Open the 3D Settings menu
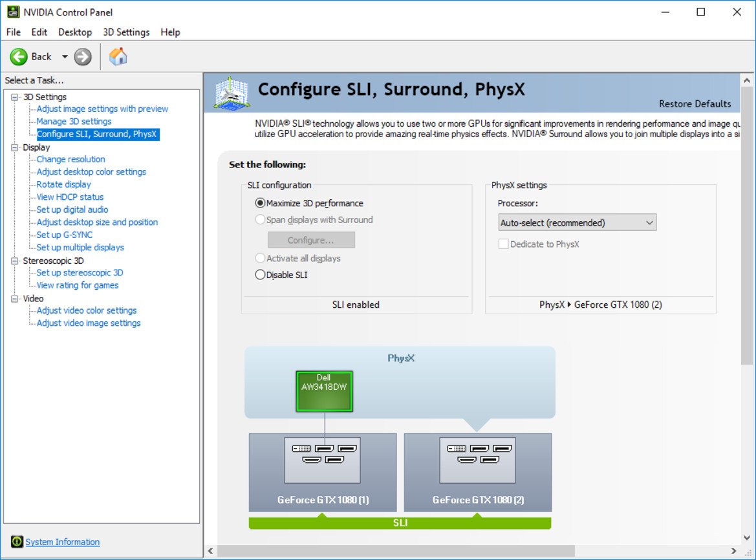This screenshot has height=560, width=756. (x=126, y=32)
